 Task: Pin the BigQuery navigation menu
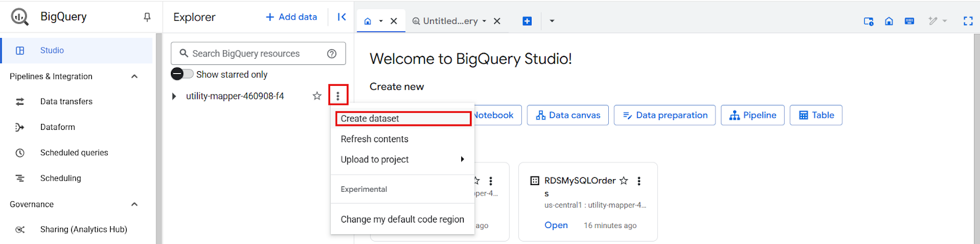(147, 17)
